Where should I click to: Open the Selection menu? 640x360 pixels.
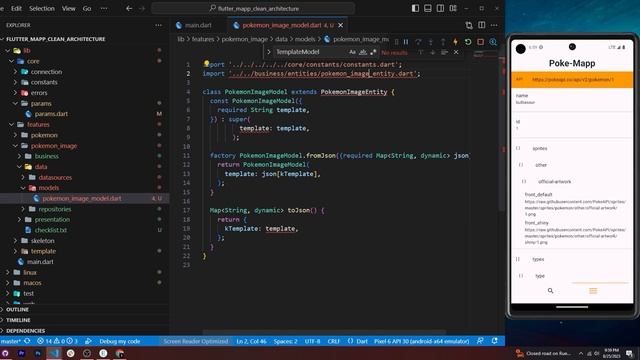pyautogui.click(x=42, y=8)
